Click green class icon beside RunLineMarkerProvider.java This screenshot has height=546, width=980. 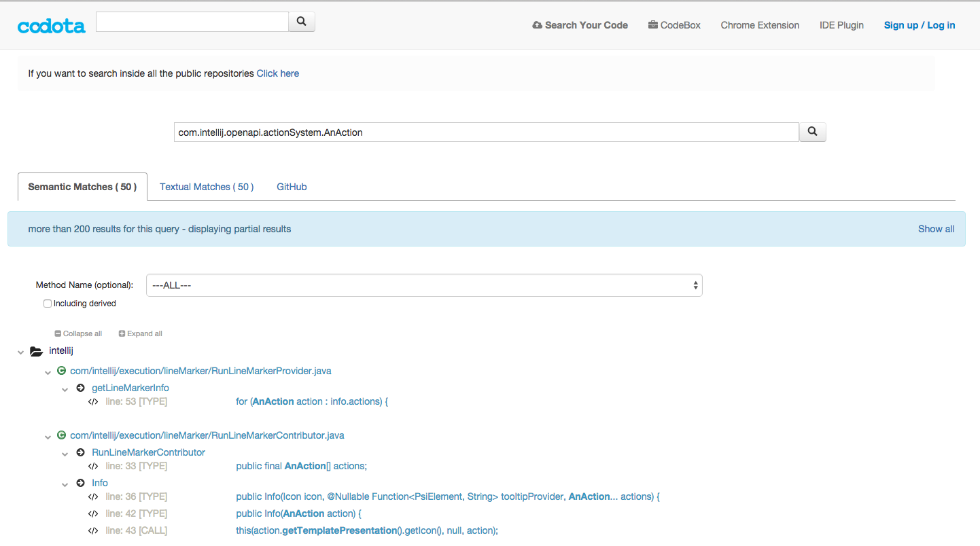(61, 371)
